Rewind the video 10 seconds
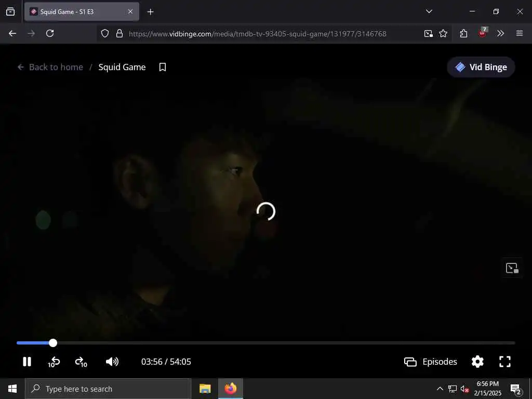 54,362
